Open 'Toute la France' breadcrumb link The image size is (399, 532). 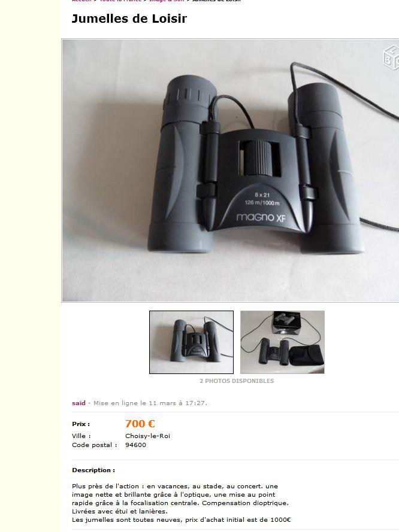point(120,1)
